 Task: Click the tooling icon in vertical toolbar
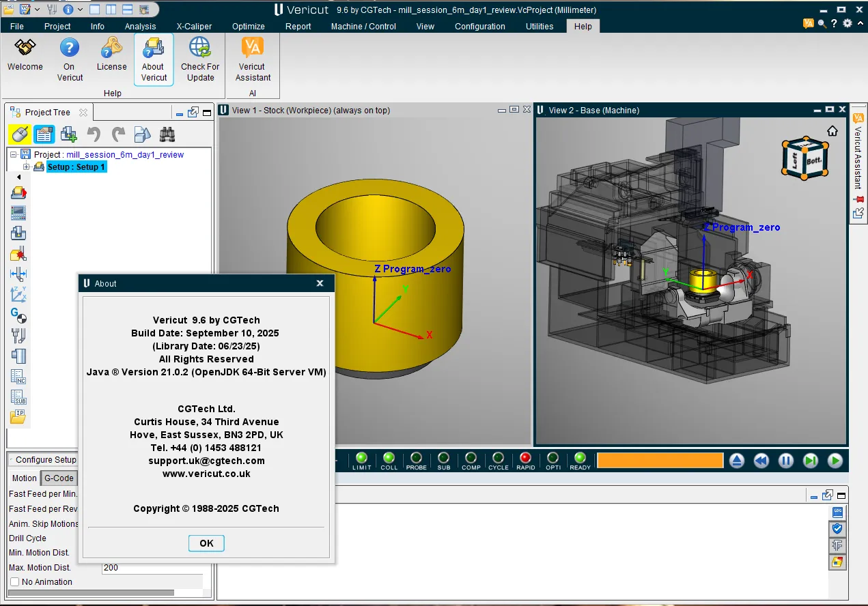click(x=18, y=336)
